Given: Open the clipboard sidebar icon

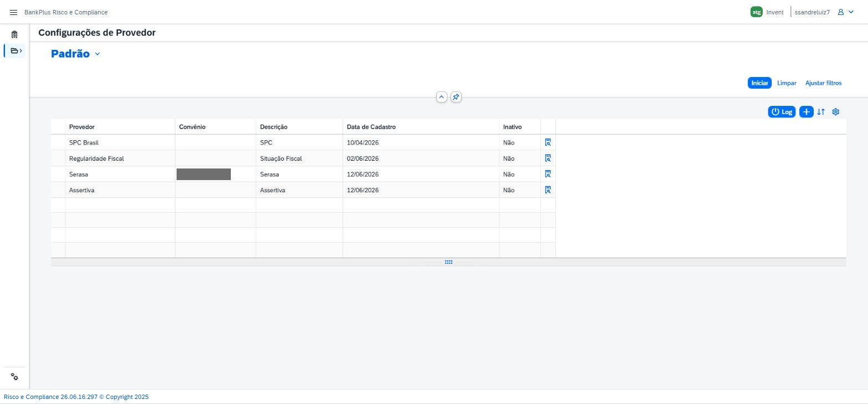Looking at the screenshot, I should tap(14, 34).
